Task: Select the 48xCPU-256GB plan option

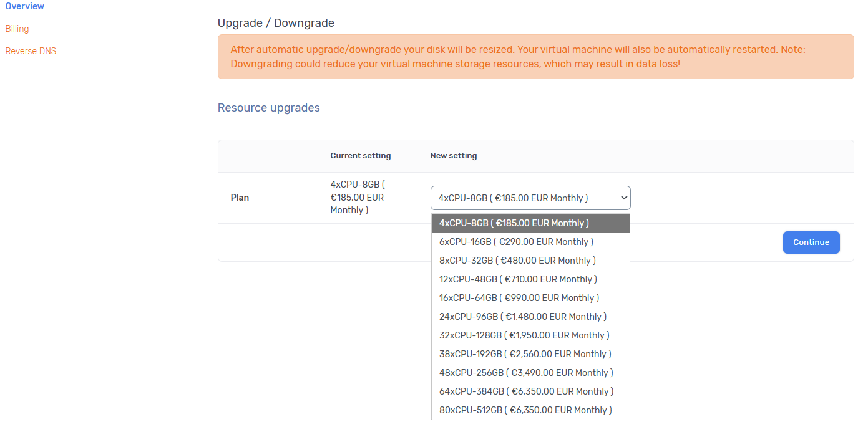Action: 526,373
